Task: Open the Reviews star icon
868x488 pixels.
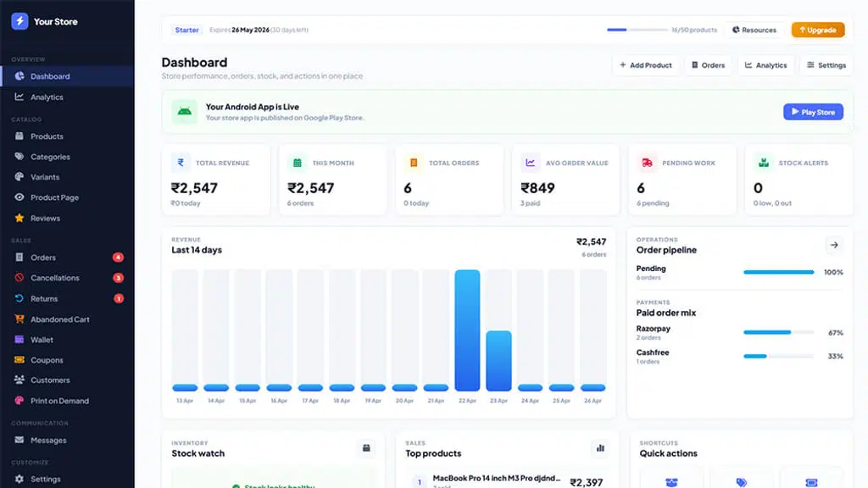Action: pyautogui.click(x=19, y=218)
